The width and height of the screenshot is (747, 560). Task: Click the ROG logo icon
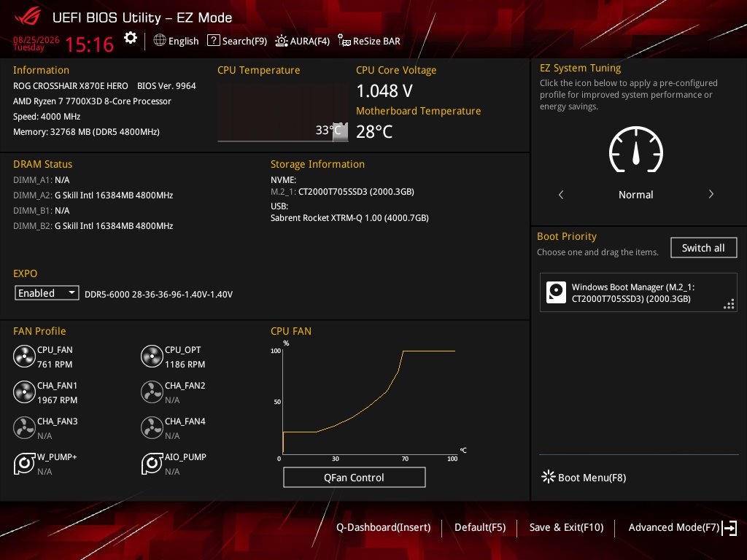point(28,17)
